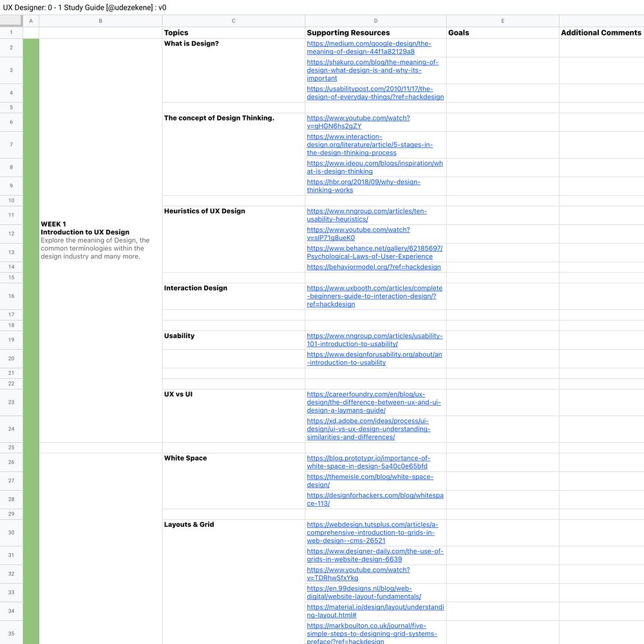The width and height of the screenshot is (644, 644).
Task: Open the YouTube link ending in sIP71g8ueK0
Action: click(358, 234)
